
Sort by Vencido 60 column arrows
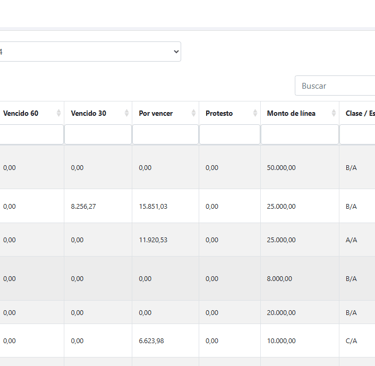click(x=59, y=113)
